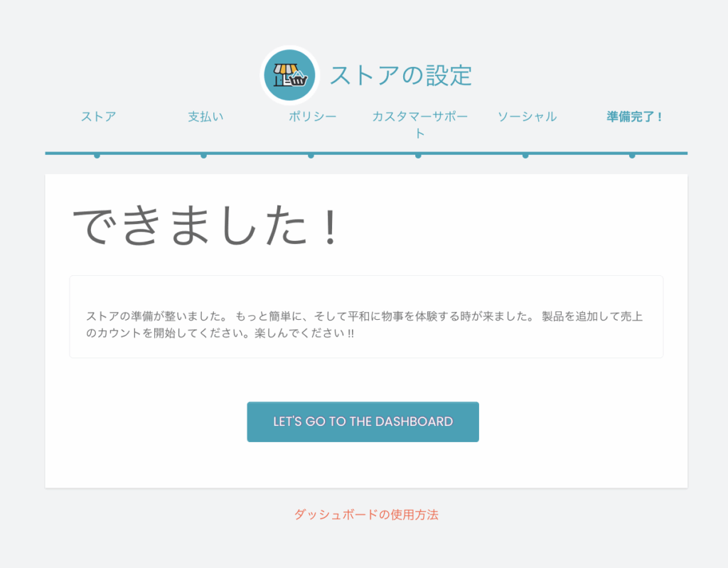Viewport: 728px width, 568px height.
Task: Click the progress dot under 準備完了！
Action: 632,155
